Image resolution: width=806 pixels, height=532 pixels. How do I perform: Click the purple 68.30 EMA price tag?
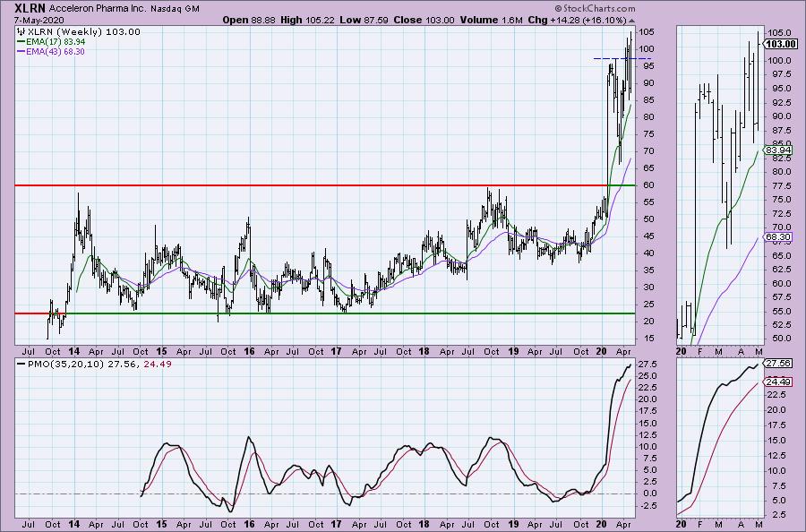pos(777,237)
